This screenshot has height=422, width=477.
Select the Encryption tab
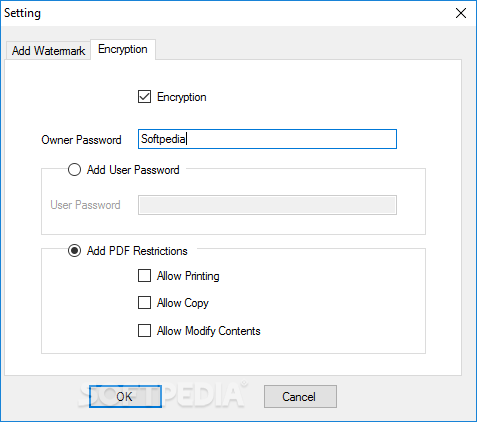tap(123, 49)
